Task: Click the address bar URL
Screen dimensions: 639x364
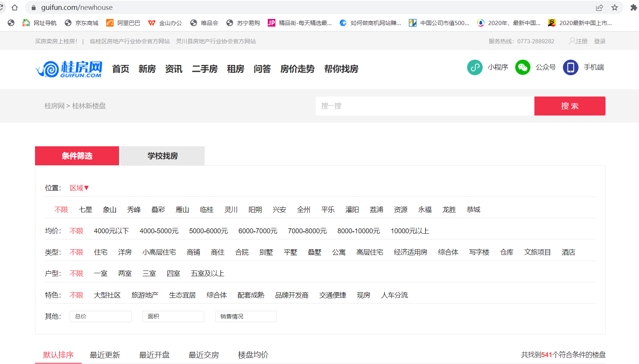Action: tap(77, 8)
